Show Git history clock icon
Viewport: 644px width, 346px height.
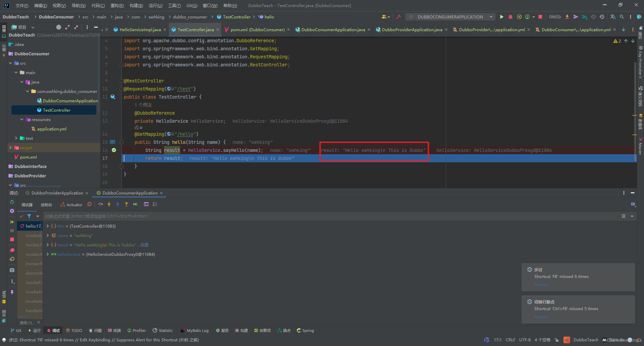(x=593, y=17)
